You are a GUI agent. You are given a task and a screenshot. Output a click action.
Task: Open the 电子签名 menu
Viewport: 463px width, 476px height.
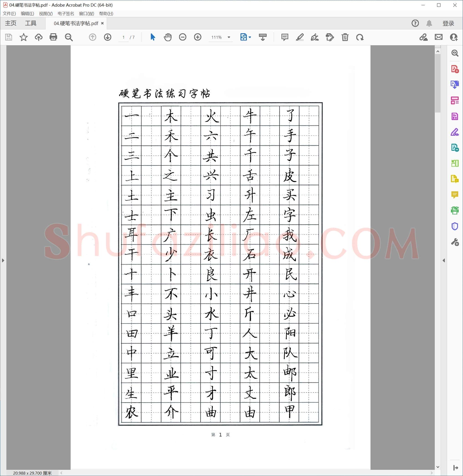(x=66, y=14)
